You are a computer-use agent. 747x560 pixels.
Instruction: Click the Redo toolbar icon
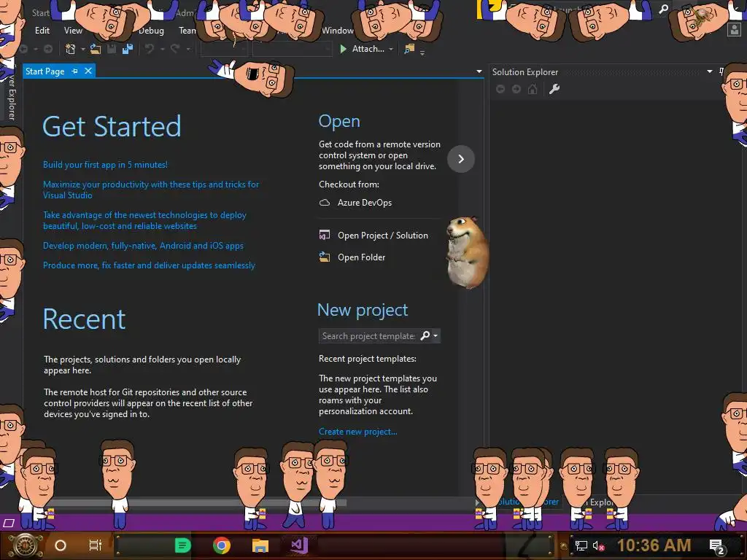coord(175,49)
